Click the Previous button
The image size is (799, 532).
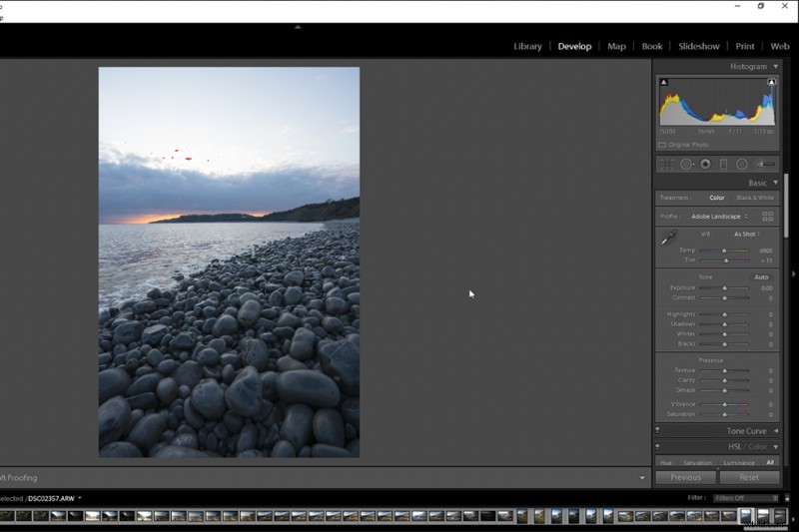(x=686, y=477)
